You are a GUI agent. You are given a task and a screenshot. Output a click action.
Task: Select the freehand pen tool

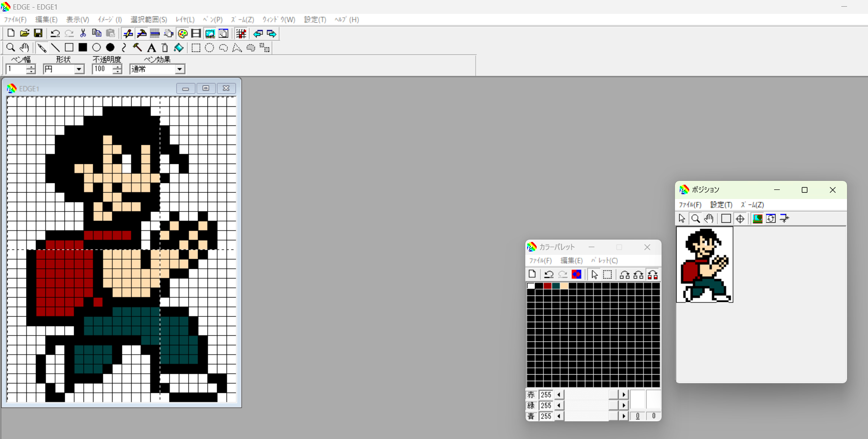pos(42,48)
